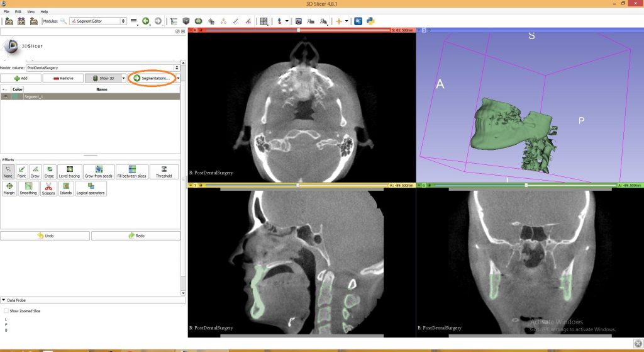
Task: Open the Python interactor icon
Action: coord(370,21)
